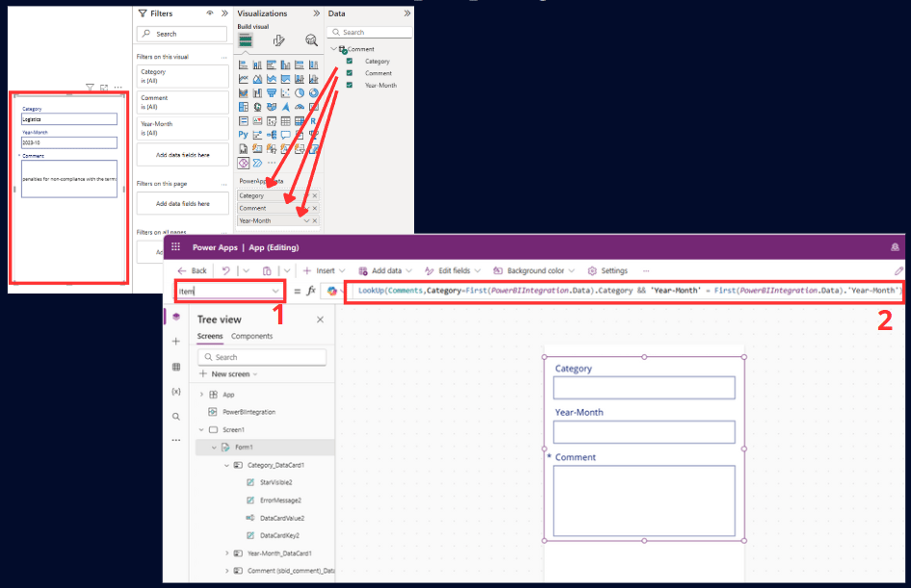This screenshot has height=588, width=911.
Task: Collapse the Screen1 node
Action: click(x=201, y=429)
